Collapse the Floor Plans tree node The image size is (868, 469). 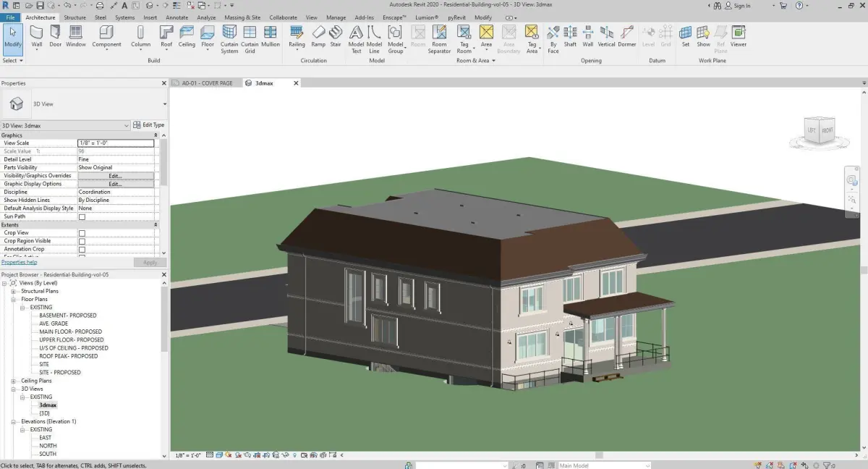(13, 299)
